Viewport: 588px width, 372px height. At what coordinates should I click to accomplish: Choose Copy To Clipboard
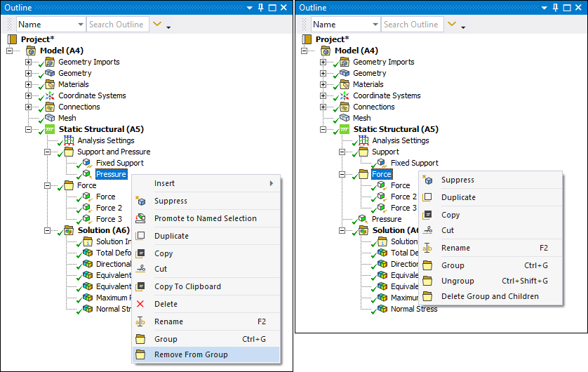click(206, 286)
